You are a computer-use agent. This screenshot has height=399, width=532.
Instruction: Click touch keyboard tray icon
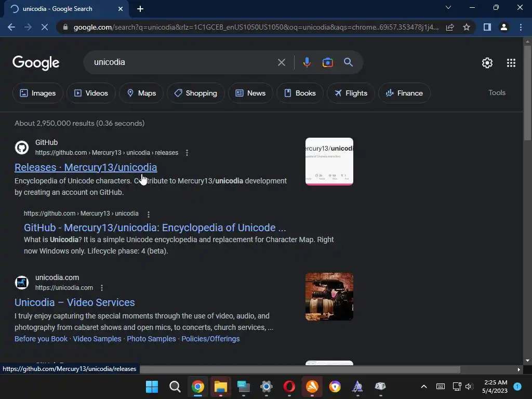[x=441, y=387]
